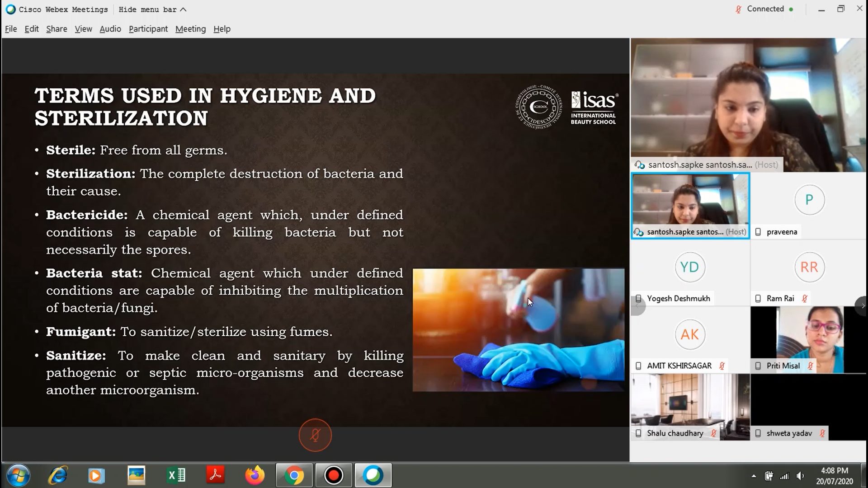Open Google Chrome from the taskbar
The image size is (868, 488).
click(294, 475)
